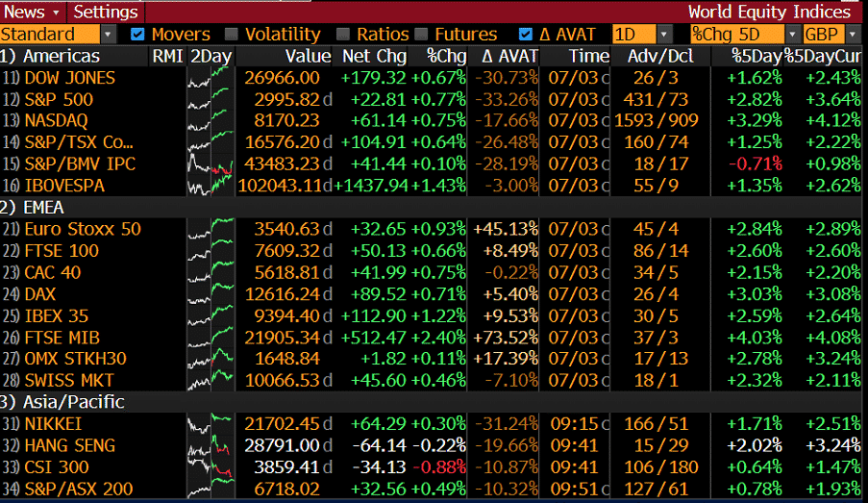Open the DOW JONES index row
This screenshot has width=868, height=503.
(x=70, y=78)
